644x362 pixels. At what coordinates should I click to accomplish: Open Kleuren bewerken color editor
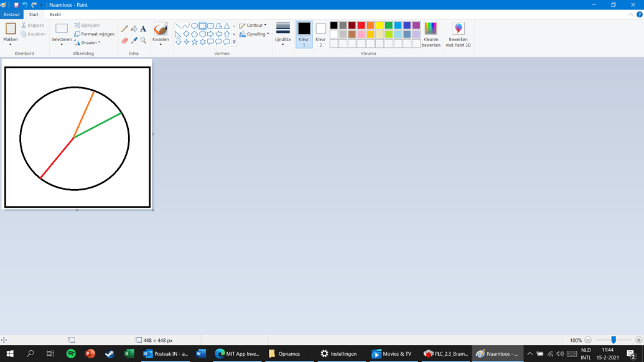tap(431, 34)
